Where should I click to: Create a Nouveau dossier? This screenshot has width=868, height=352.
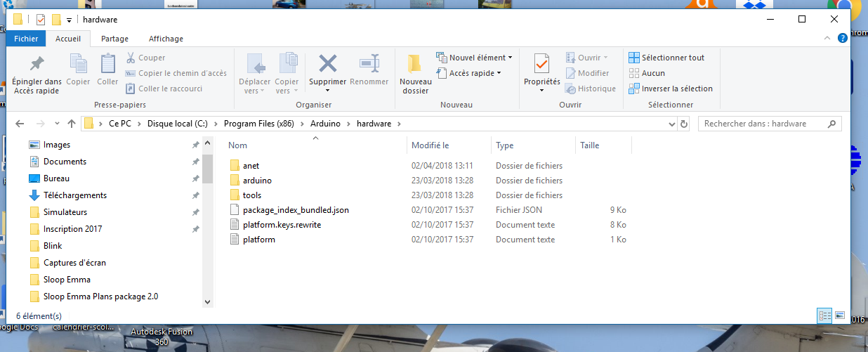415,74
